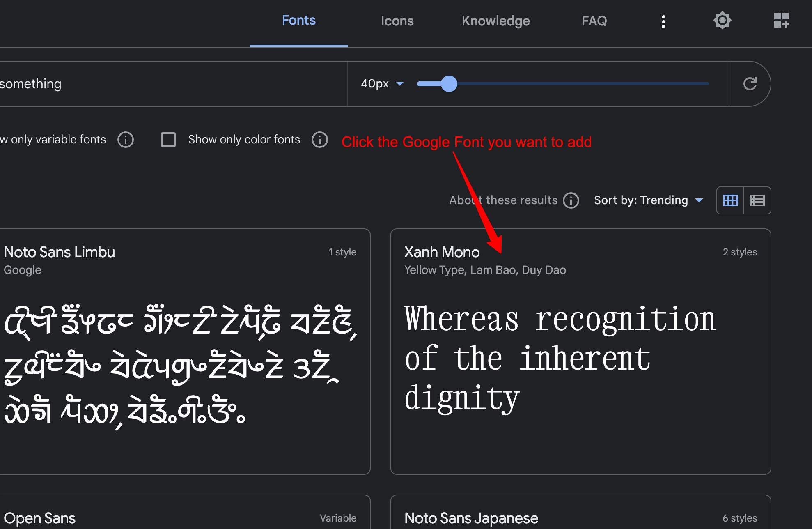Switch to list view of fonts
Image resolution: width=812 pixels, height=529 pixels.
pyautogui.click(x=757, y=200)
